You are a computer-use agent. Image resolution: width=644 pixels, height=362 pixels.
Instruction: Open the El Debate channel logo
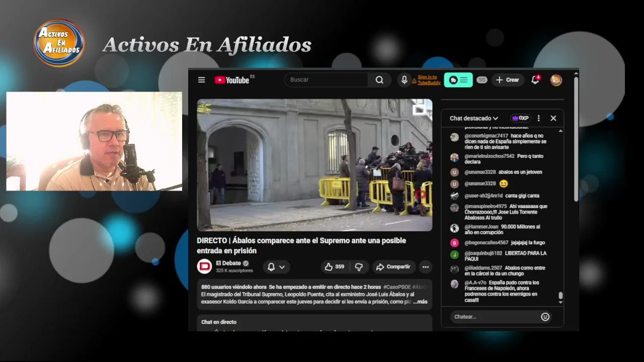coord(204,266)
